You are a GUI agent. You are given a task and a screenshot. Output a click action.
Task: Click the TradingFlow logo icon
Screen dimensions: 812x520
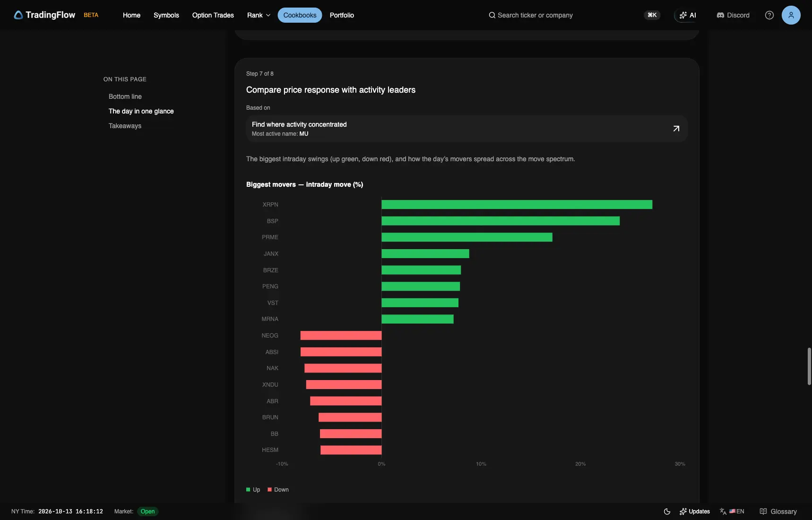tap(18, 15)
